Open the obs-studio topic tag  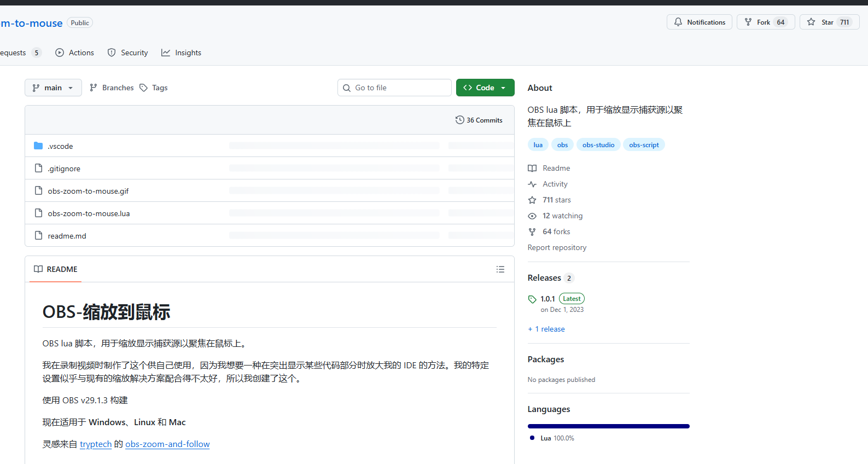(x=598, y=144)
